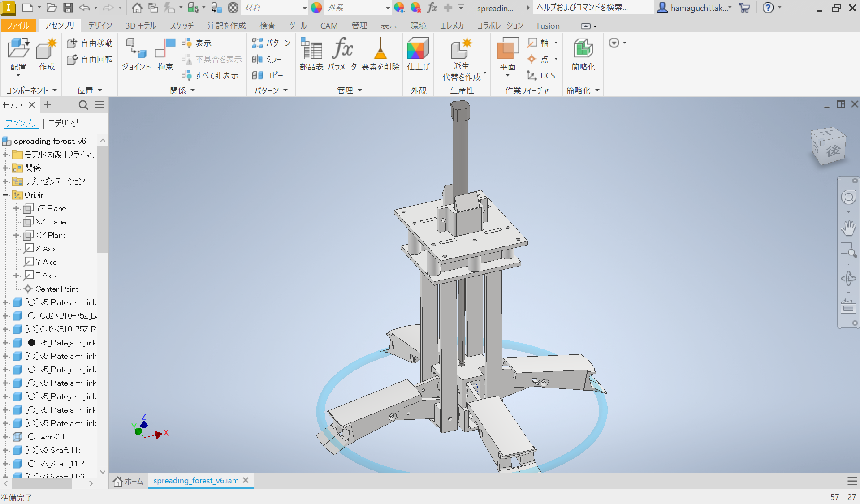Select the Mirror (ミラー) tool

click(x=268, y=59)
